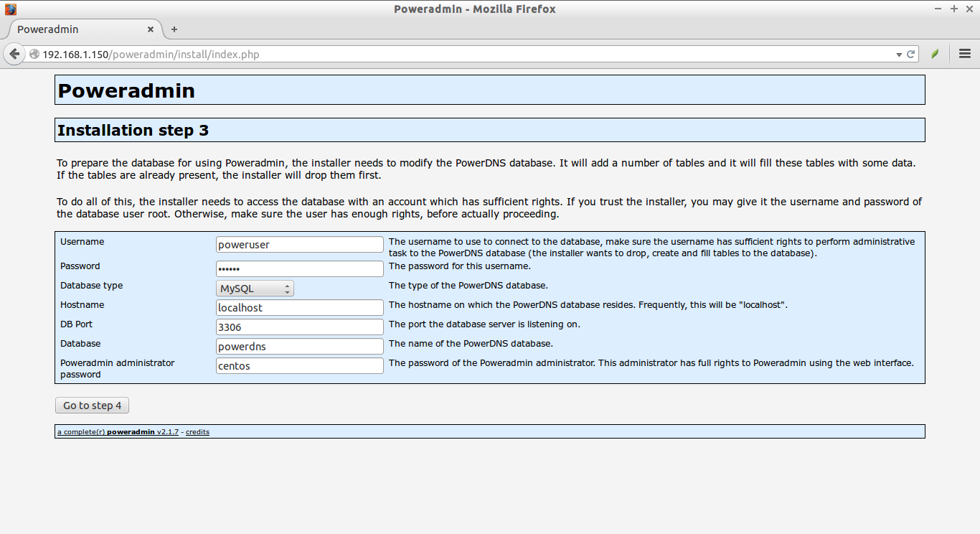Click the 'DB Port' label text
The width and height of the screenshot is (980, 534).
(x=76, y=324)
